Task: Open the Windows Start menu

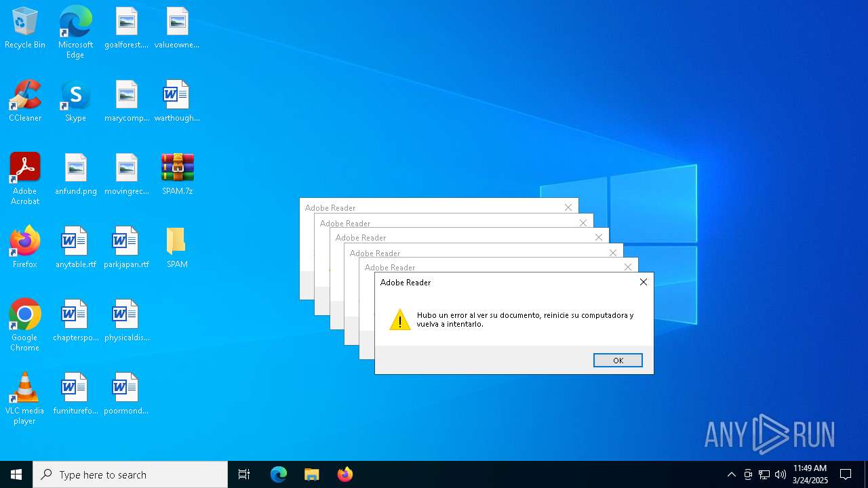Action: click(x=16, y=474)
